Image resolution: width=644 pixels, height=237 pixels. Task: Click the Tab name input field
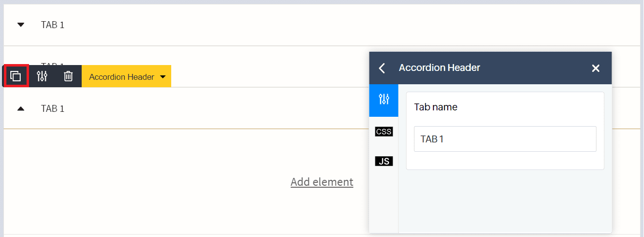point(505,139)
